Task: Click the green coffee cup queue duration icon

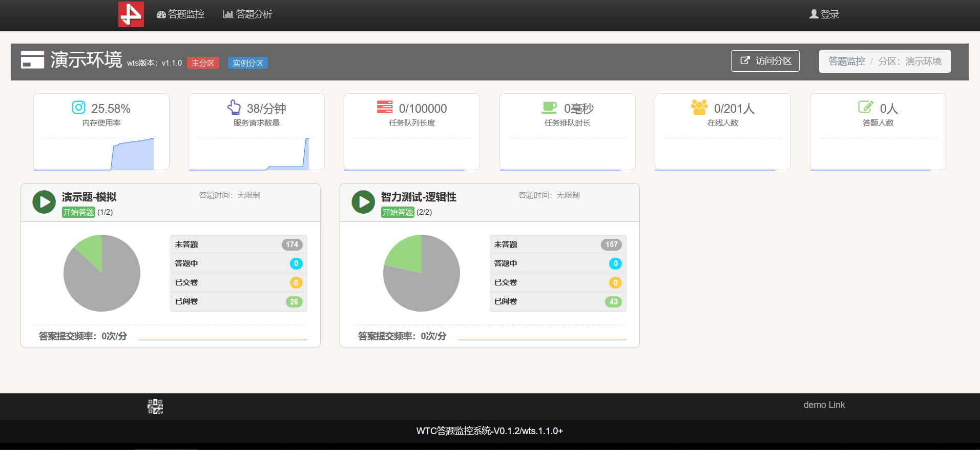Action: tap(549, 107)
